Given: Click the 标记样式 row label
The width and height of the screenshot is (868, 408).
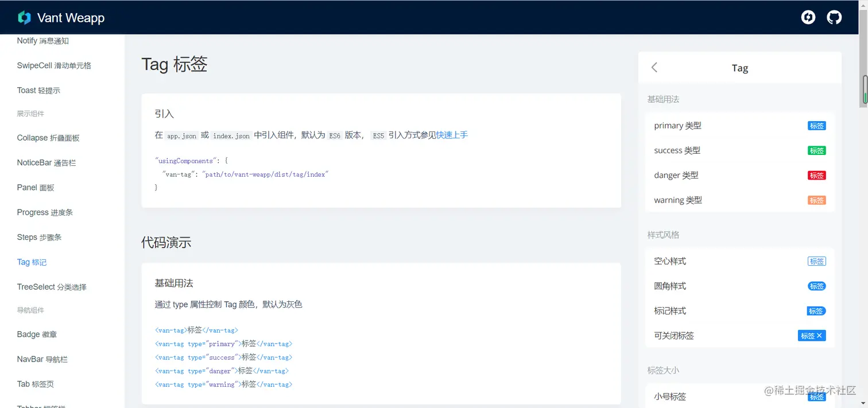Looking at the screenshot, I should [x=670, y=311].
